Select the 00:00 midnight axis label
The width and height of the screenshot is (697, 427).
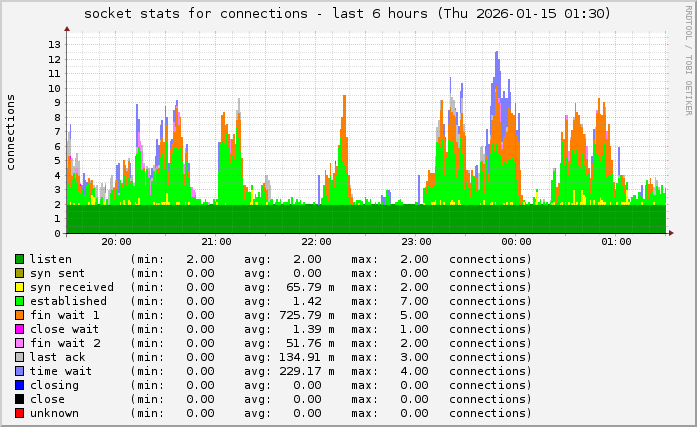(x=516, y=241)
